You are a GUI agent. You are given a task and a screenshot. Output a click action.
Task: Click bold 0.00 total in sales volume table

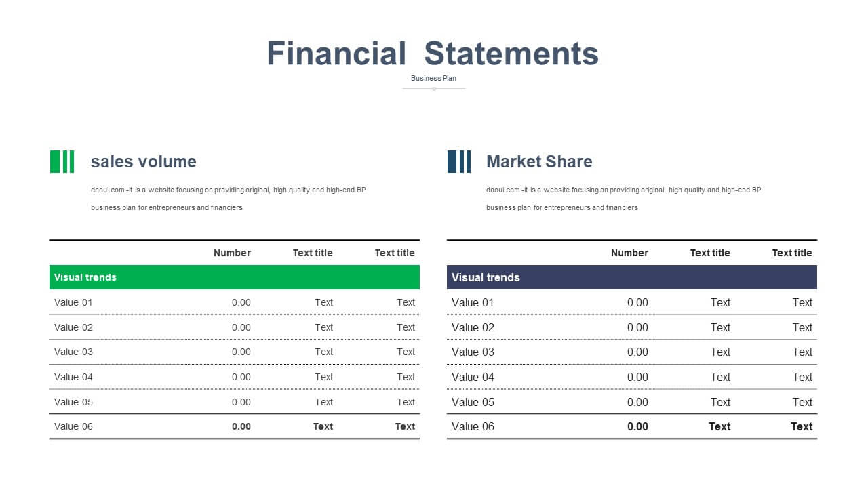click(241, 426)
